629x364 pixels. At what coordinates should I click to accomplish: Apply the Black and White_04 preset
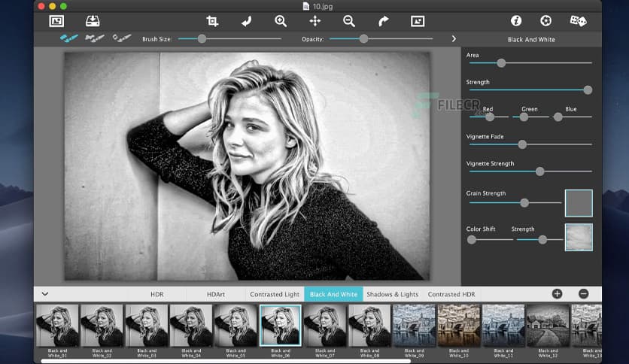point(191,326)
